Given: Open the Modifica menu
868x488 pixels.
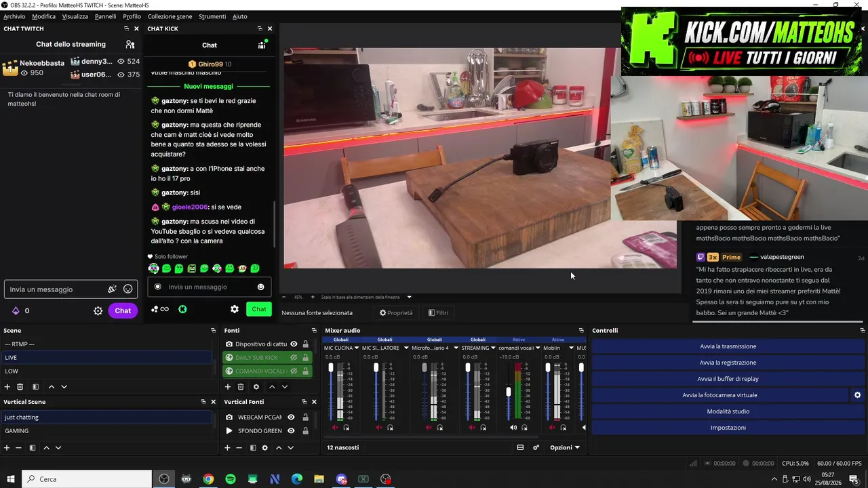Looking at the screenshot, I should (x=44, y=16).
